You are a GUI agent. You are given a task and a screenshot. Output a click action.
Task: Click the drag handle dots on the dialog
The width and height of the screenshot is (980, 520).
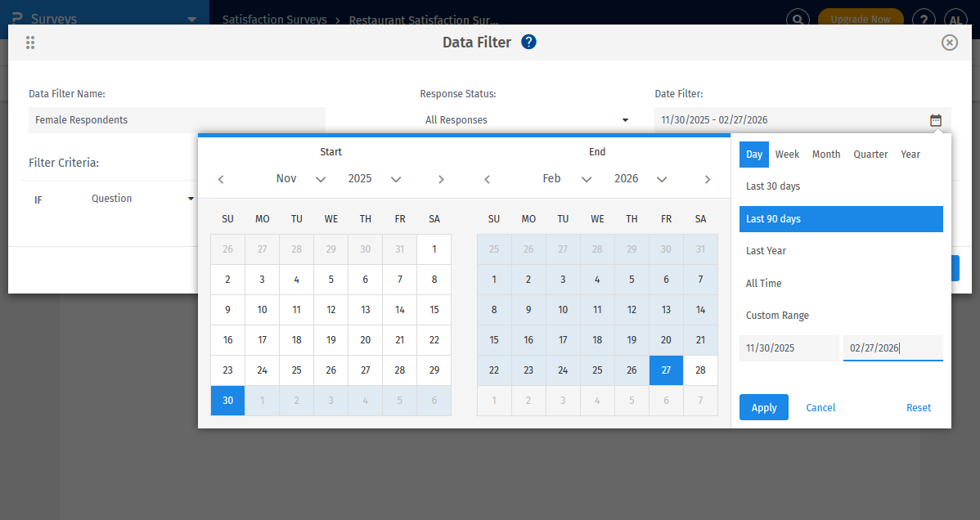coord(30,42)
